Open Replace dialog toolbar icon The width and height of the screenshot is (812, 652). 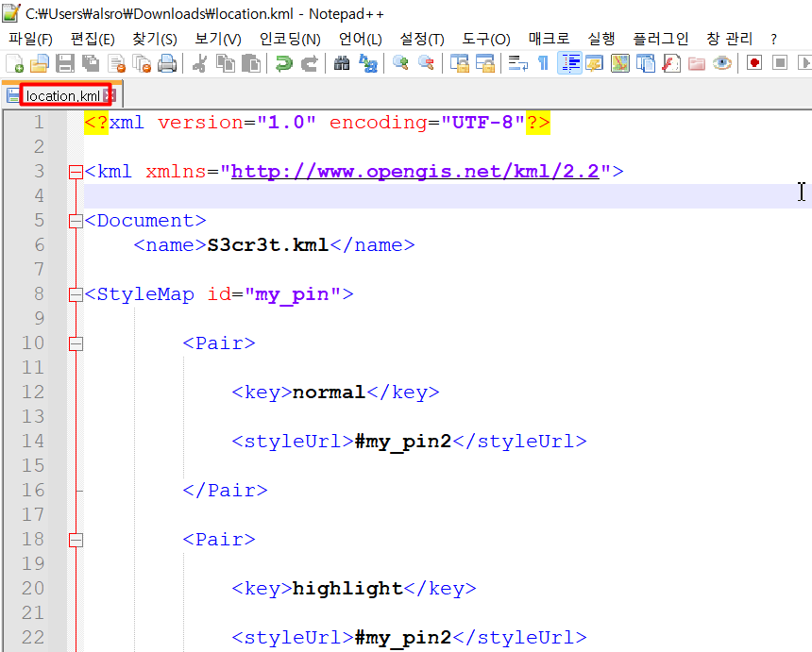(367, 63)
